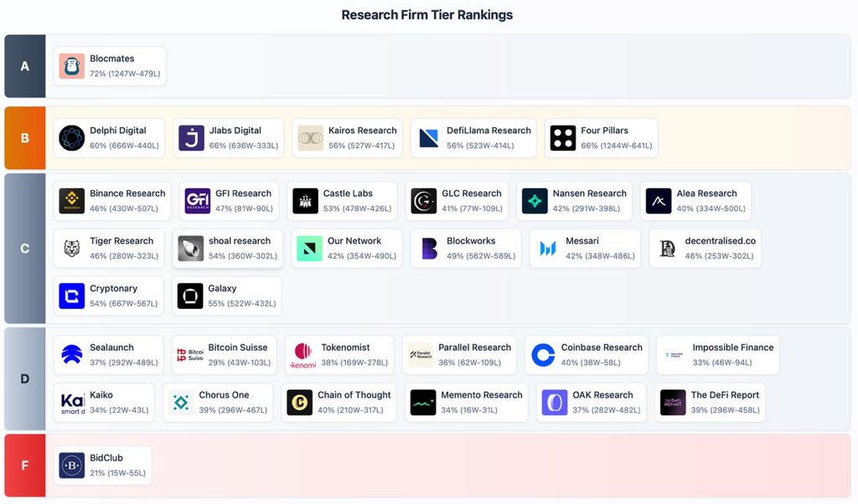Select the C tier label
Viewport: 858px width, 504px height.
coord(24,249)
